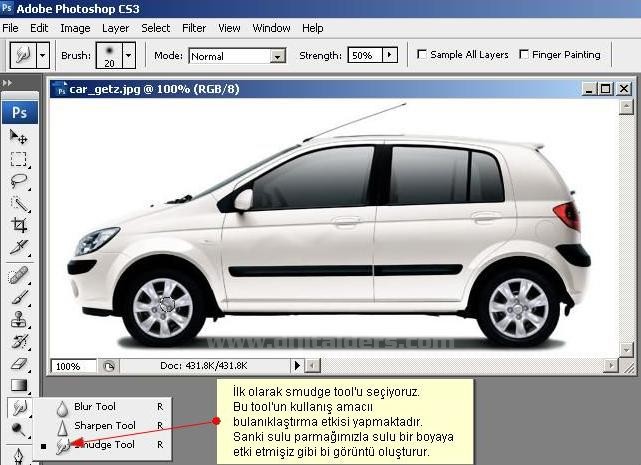
Task: Select the Rectangular Marquee tool
Action: pyautogui.click(x=19, y=159)
